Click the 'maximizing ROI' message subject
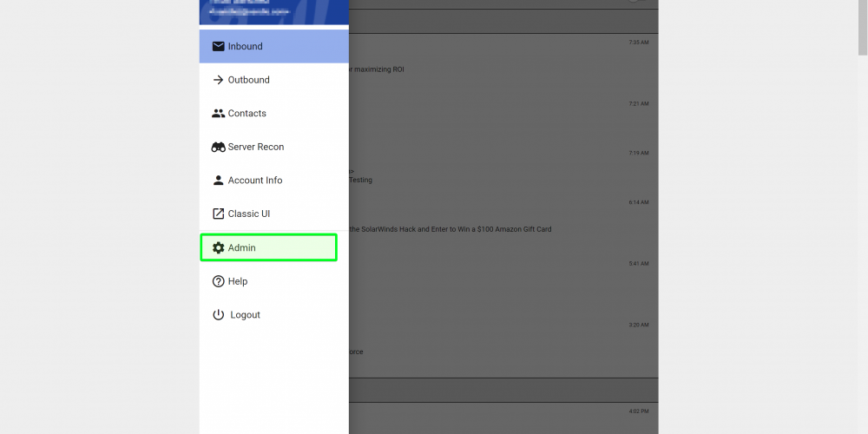868x434 pixels. 377,69
